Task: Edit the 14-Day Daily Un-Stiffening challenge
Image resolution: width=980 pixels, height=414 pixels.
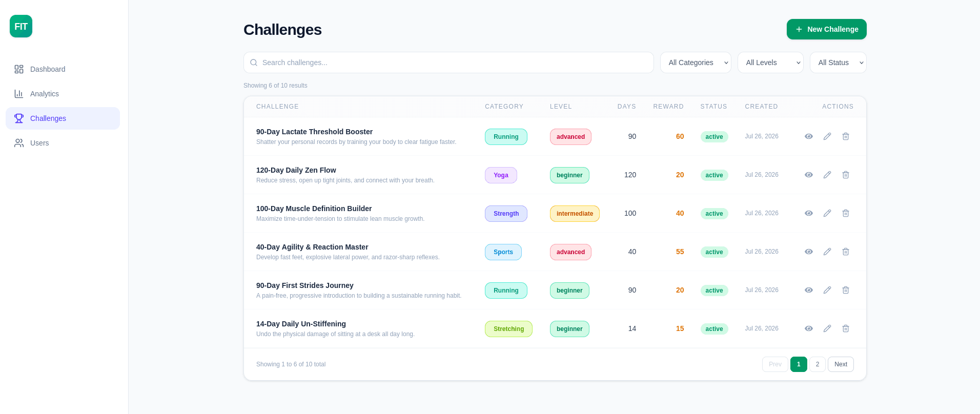Action: point(827,328)
